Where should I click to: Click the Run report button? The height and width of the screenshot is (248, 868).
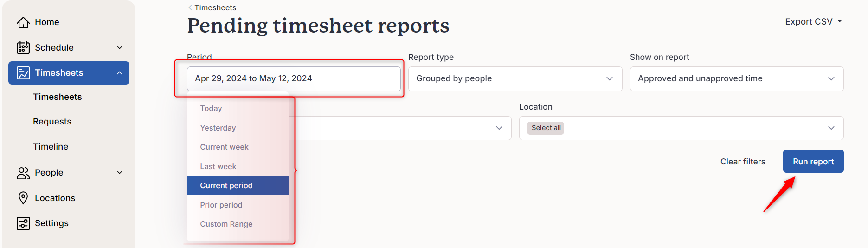tap(813, 161)
